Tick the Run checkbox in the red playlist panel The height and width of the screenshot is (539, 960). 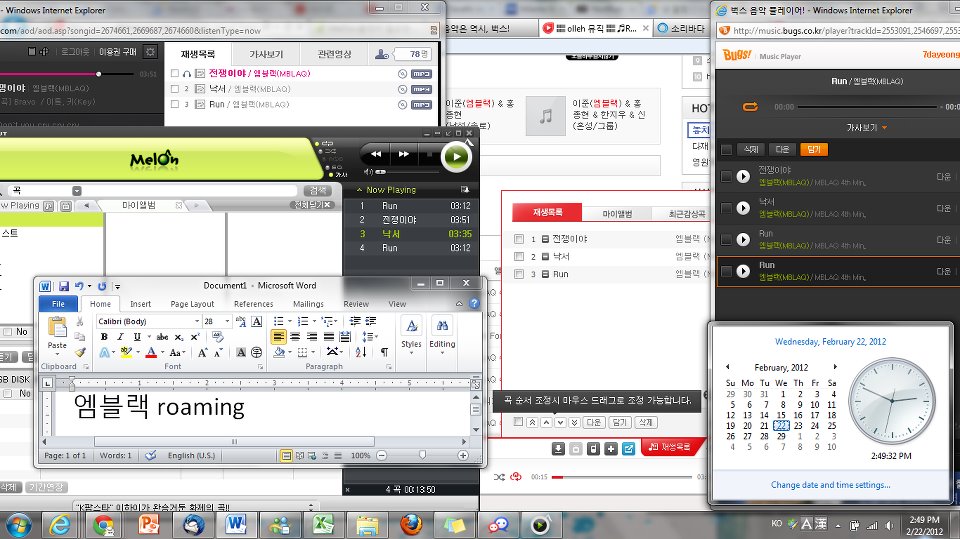point(519,274)
